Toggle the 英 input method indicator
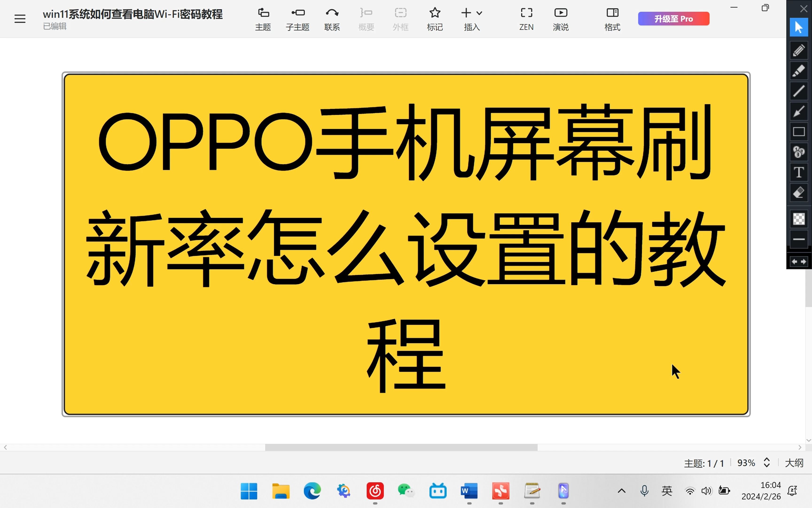The width and height of the screenshot is (812, 508). click(x=667, y=491)
